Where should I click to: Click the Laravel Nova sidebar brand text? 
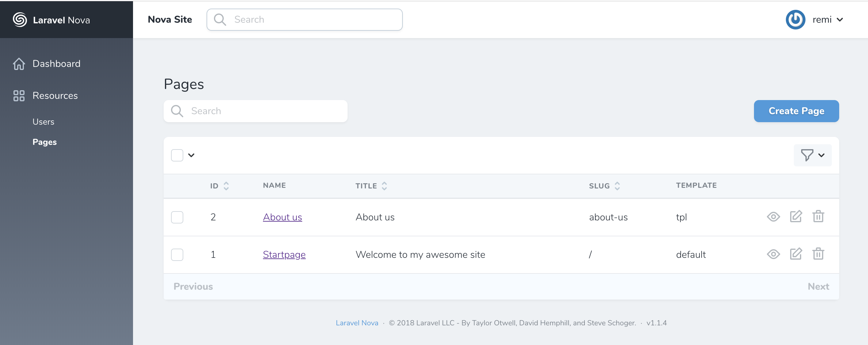pos(61,20)
